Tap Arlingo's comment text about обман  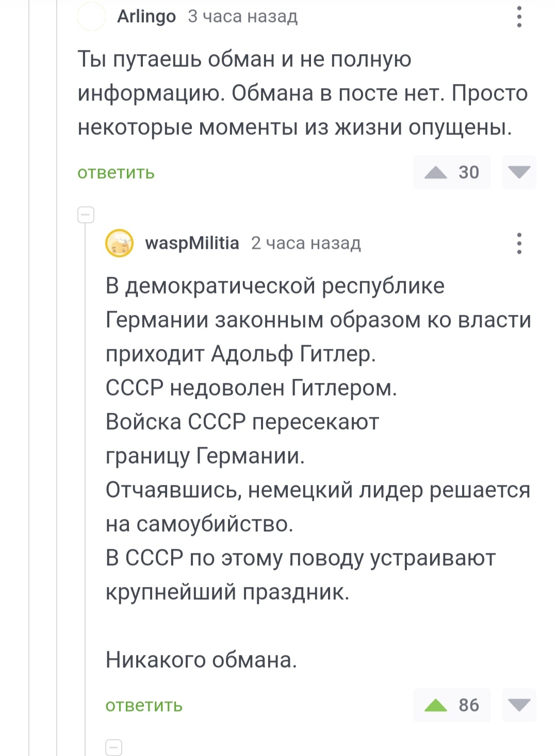pyautogui.click(x=302, y=93)
